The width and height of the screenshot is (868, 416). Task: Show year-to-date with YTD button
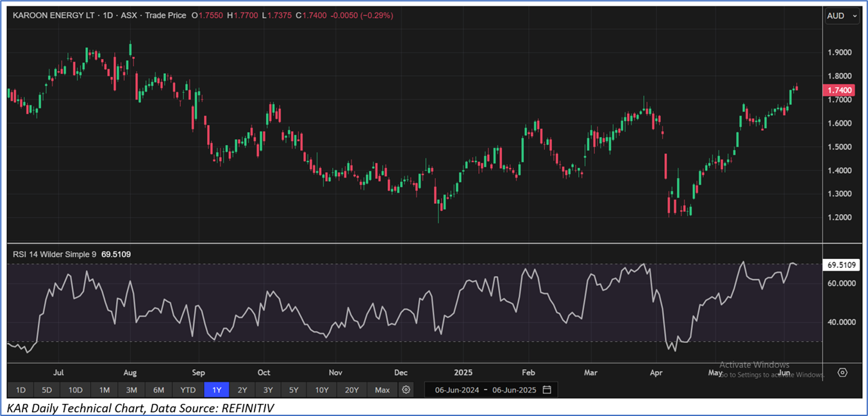coord(188,390)
